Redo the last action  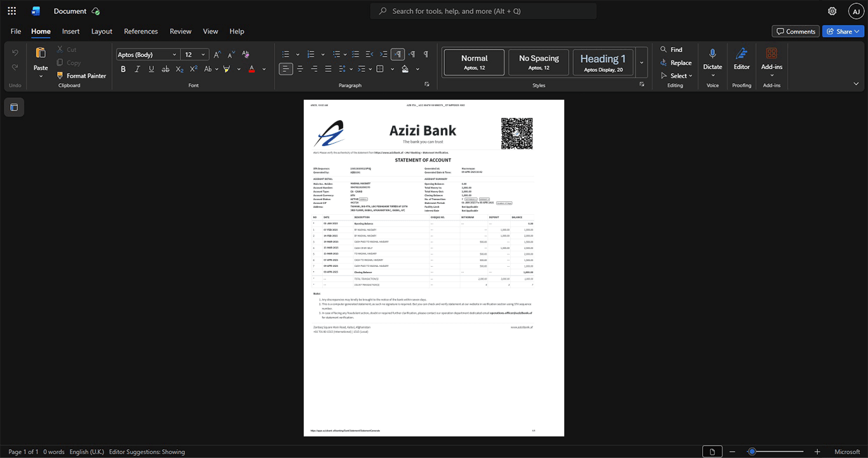click(x=15, y=68)
